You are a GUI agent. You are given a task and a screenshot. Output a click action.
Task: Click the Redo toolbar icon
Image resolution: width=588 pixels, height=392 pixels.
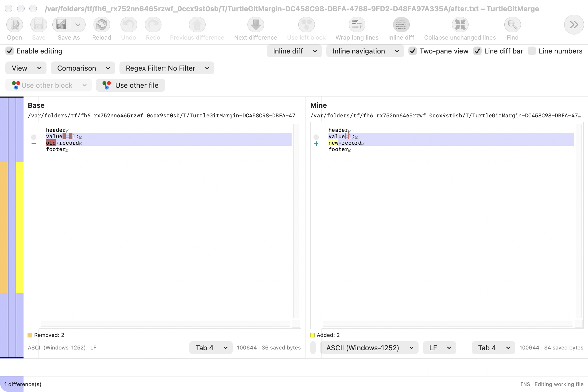click(153, 25)
